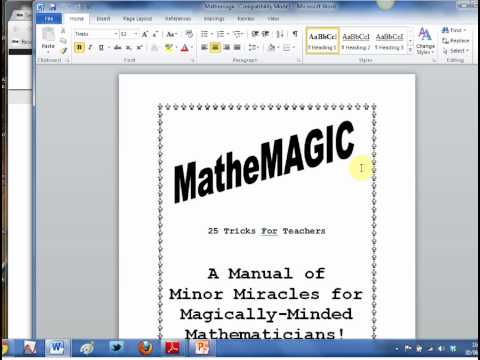
Task: Apply the Heading 1 style
Action: click(322, 41)
